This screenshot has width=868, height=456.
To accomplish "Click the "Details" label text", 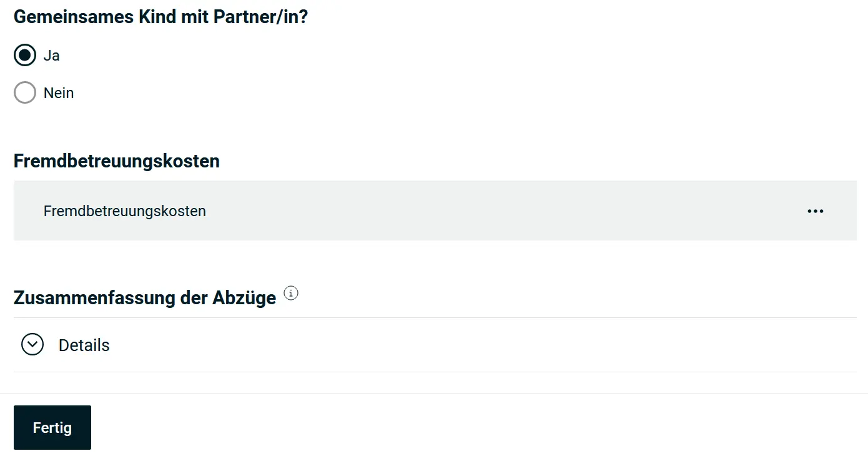I will [x=84, y=345].
